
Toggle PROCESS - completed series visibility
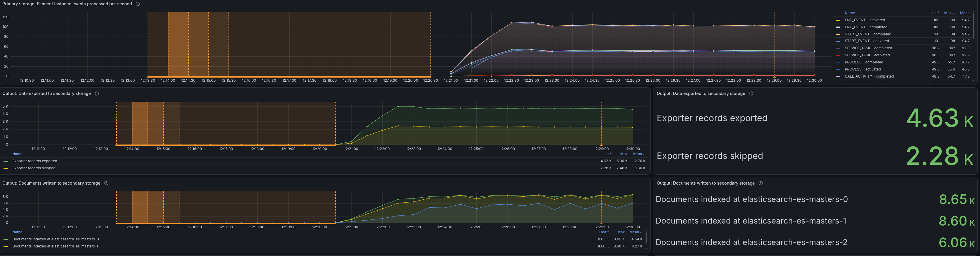click(864, 62)
